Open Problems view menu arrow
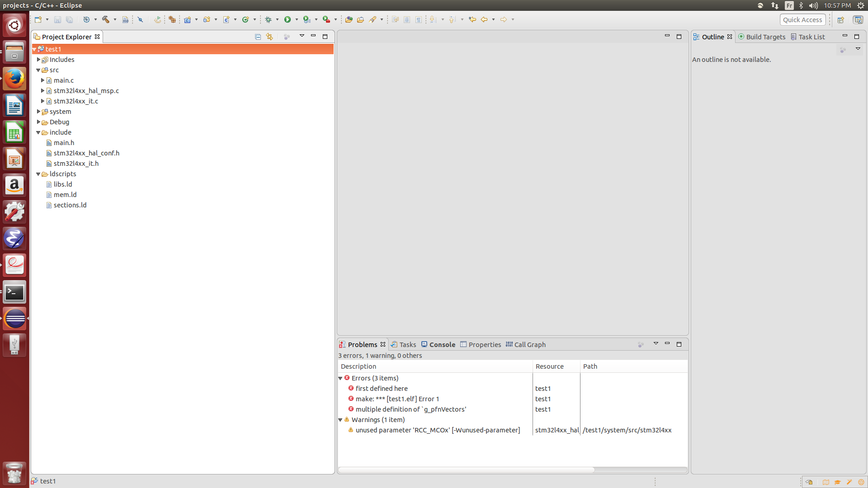 [x=656, y=343]
